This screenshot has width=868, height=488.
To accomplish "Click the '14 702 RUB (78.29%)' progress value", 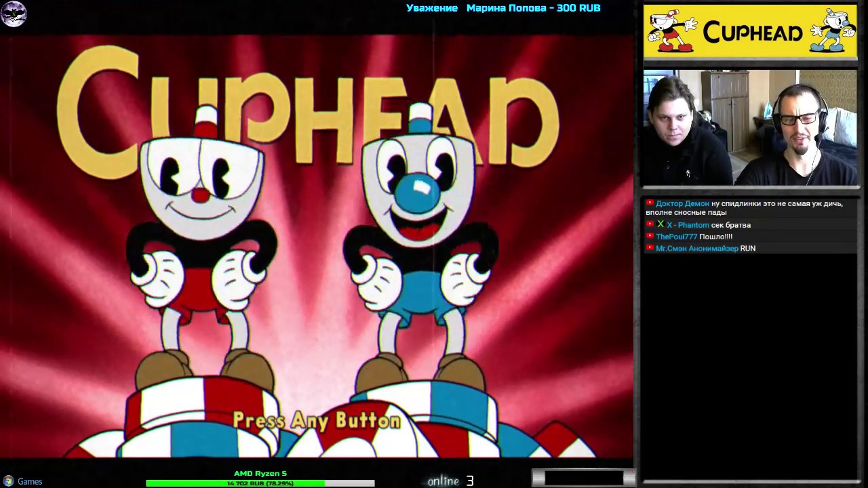I will [x=260, y=483].
